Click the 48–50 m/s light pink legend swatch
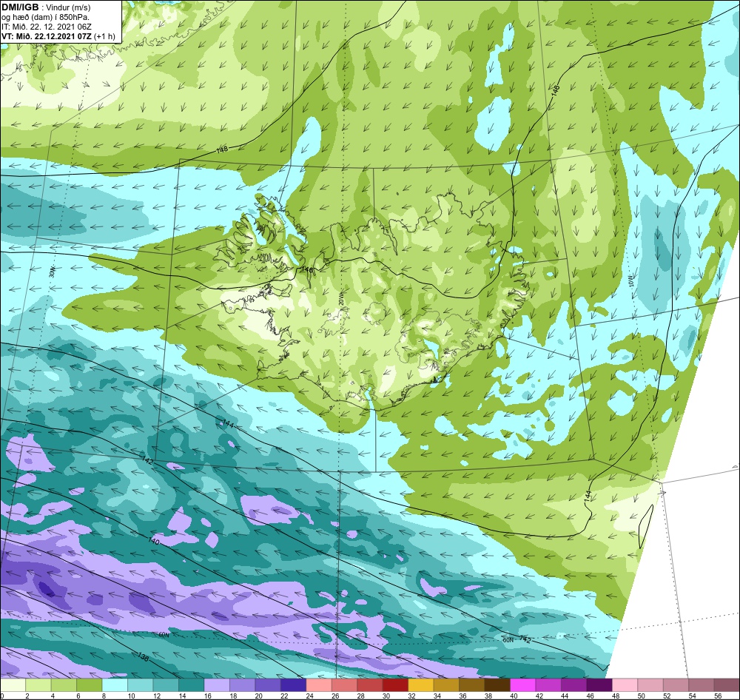This screenshot has height=700, width=740. [625, 685]
